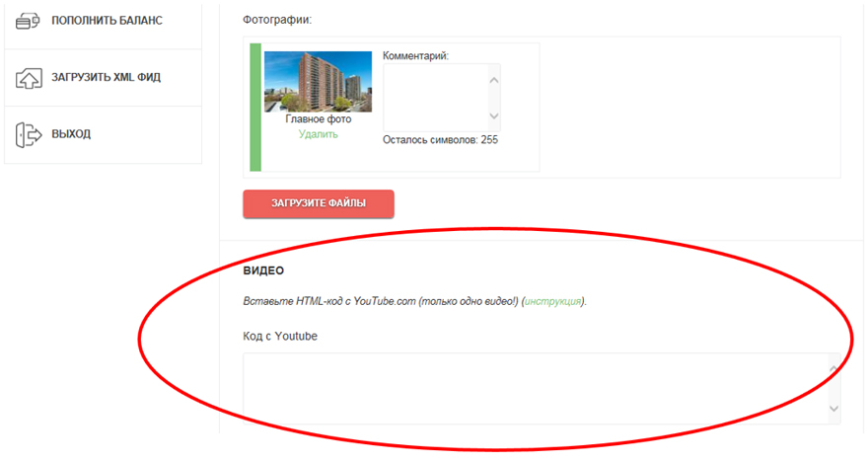Open the инструкция link in video section
This screenshot has width=868, height=462.
pos(553,301)
